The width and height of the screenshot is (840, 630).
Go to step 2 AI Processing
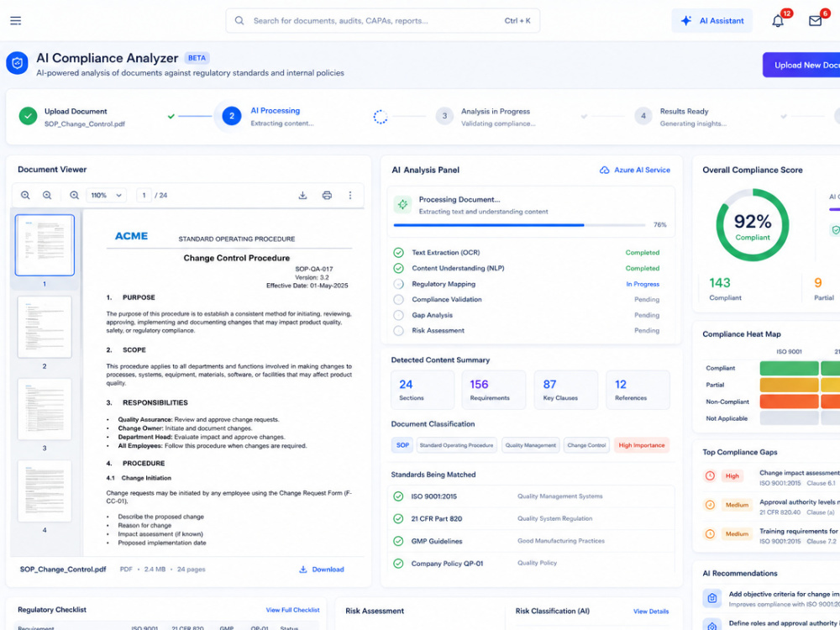pos(232,116)
